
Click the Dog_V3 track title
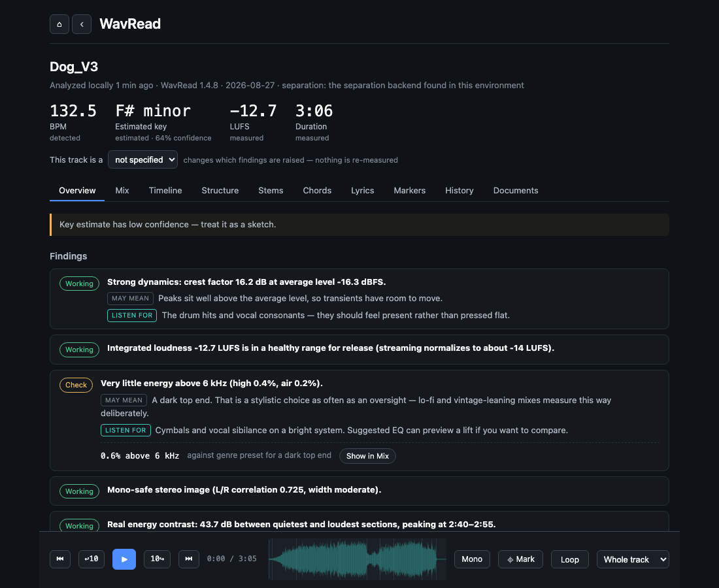[74, 67]
